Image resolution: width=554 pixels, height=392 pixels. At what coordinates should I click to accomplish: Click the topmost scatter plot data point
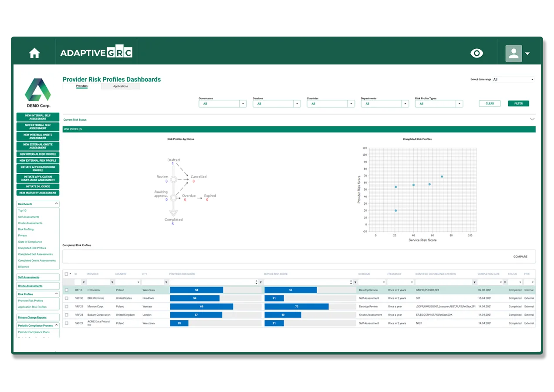pos(442,176)
